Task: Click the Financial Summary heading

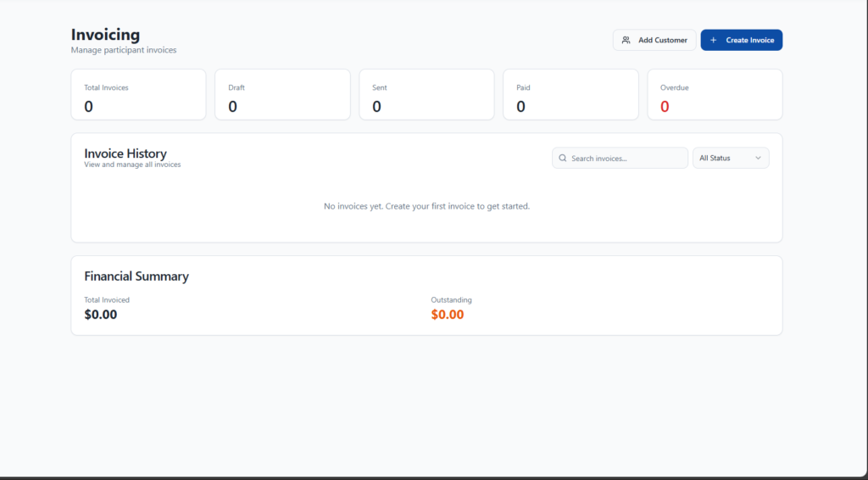Action: pyautogui.click(x=136, y=276)
